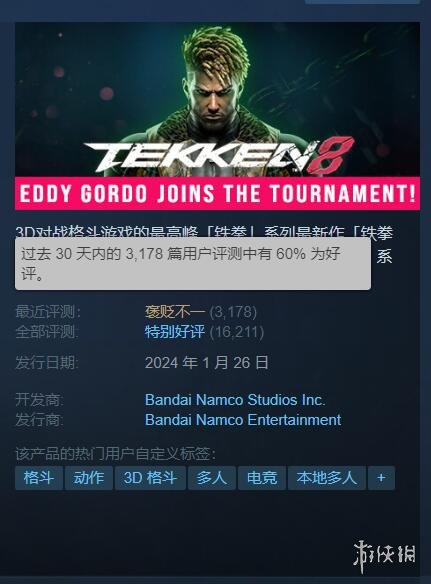
Task: Click the 游侠网 watermark logo
Action: point(384,556)
